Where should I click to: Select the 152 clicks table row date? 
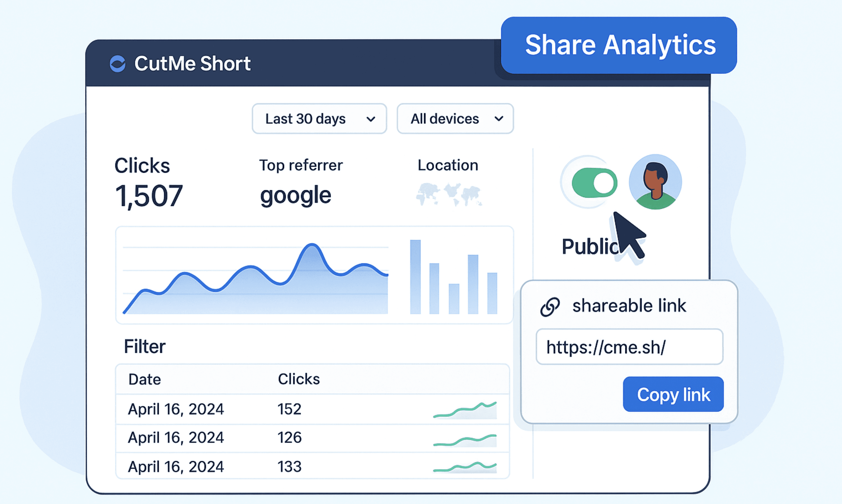tap(176, 409)
